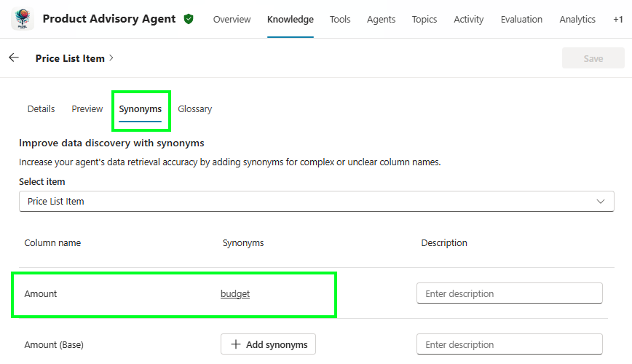The image size is (632, 364).
Task: Click the Amount description input field
Action: point(509,293)
